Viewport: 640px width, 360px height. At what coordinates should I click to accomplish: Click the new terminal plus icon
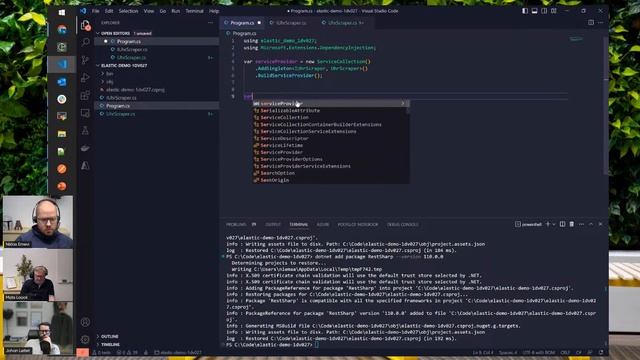tap(548, 224)
